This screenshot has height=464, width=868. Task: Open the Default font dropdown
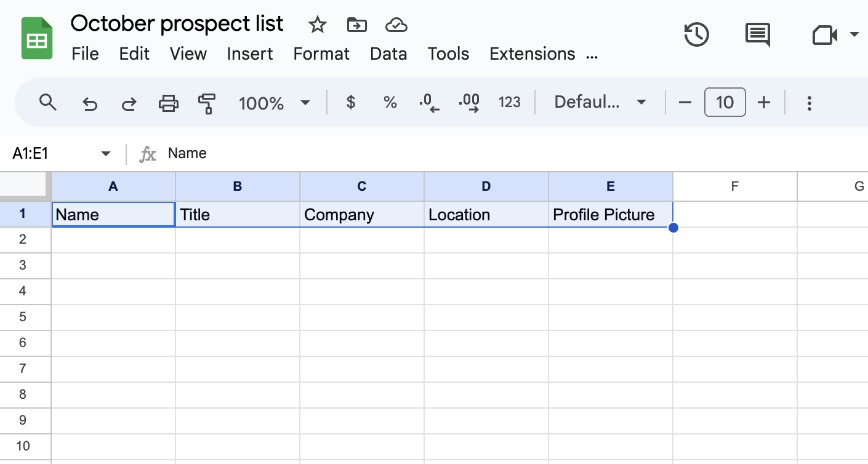(600, 102)
